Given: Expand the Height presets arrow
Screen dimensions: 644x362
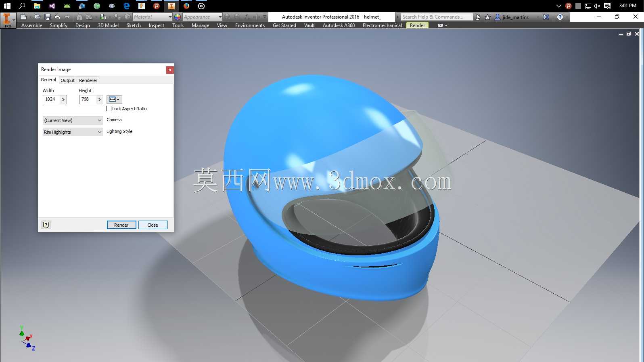Looking at the screenshot, I should 100,99.
